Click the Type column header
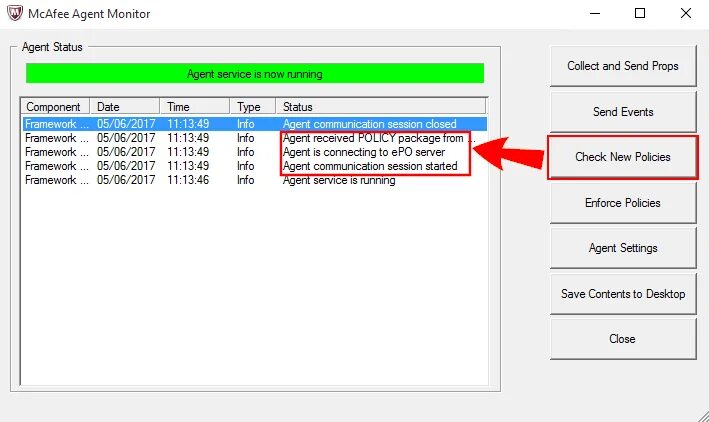This screenshot has height=422, width=709. click(x=253, y=107)
